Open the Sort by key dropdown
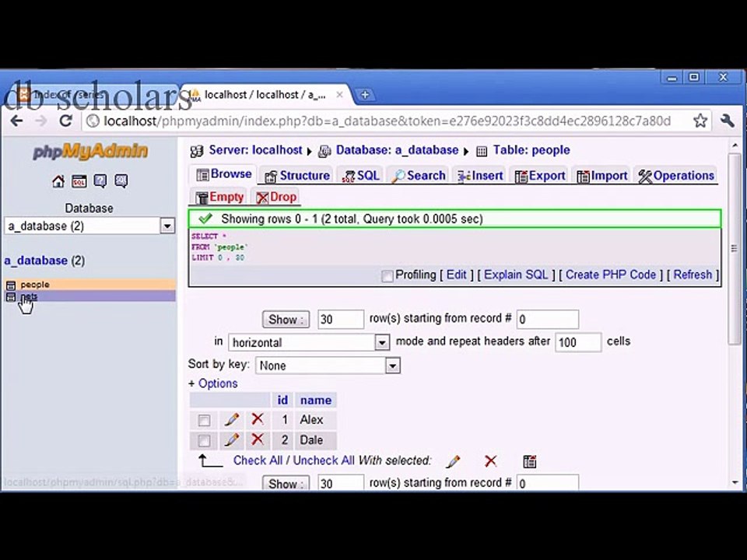Viewport: 747px width, 560px height. [392, 366]
